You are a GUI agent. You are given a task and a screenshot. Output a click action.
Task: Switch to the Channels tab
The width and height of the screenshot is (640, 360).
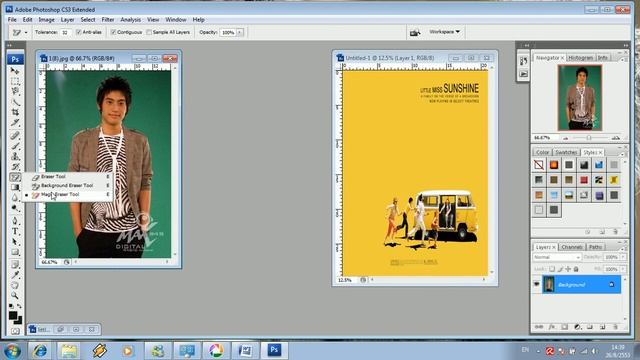tap(571, 247)
